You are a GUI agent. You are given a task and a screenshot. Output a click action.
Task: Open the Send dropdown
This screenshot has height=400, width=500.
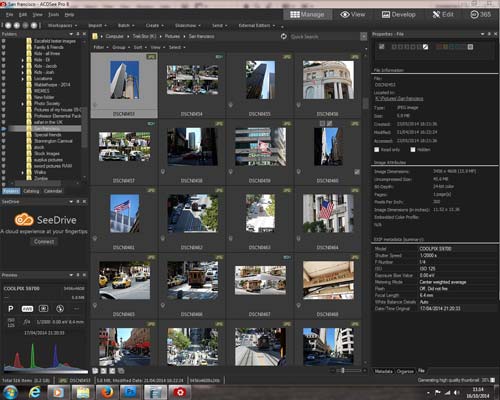coord(219,25)
